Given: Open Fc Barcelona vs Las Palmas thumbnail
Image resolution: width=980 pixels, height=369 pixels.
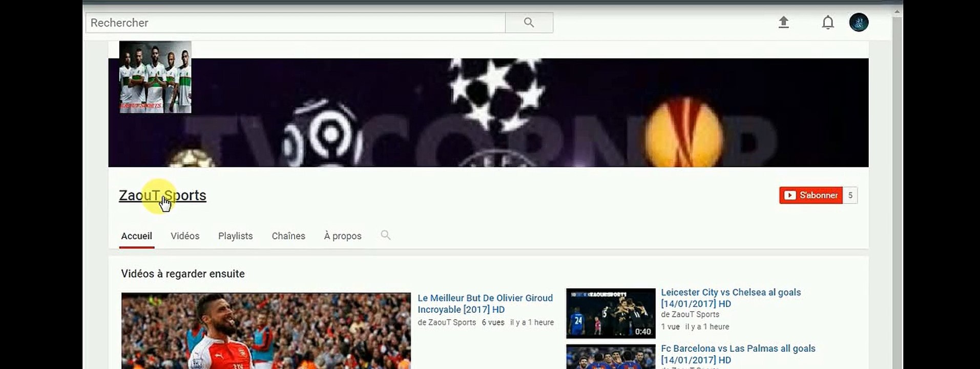Looking at the screenshot, I should (x=611, y=357).
